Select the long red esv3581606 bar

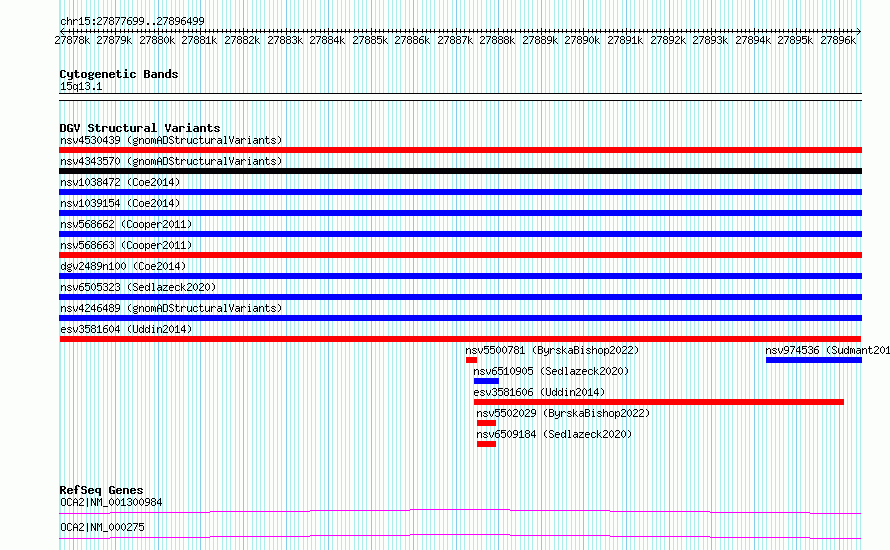tap(659, 402)
